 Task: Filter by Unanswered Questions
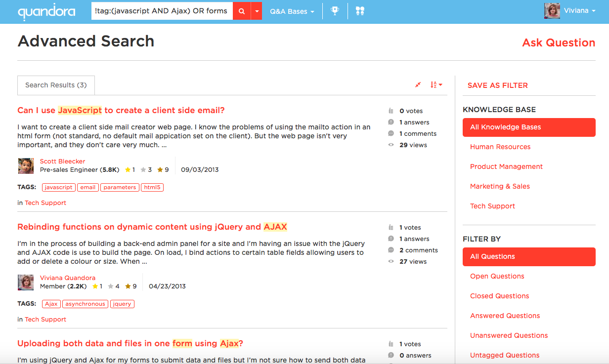point(509,335)
